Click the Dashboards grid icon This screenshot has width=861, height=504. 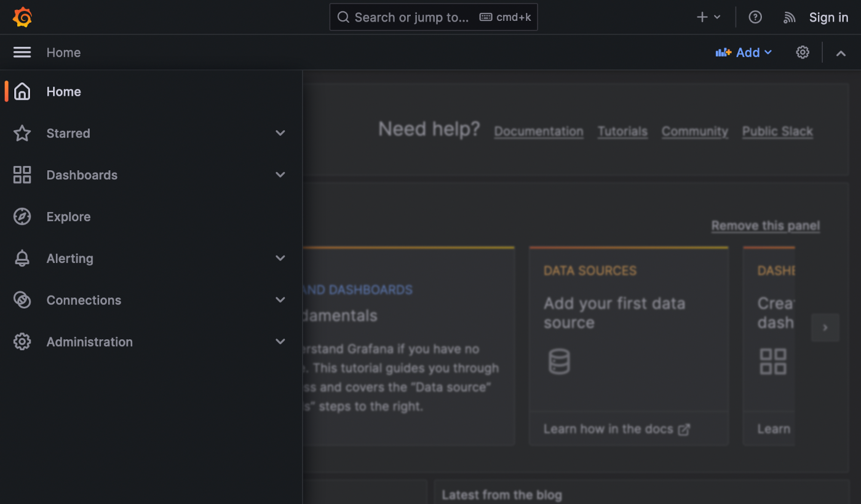22,175
